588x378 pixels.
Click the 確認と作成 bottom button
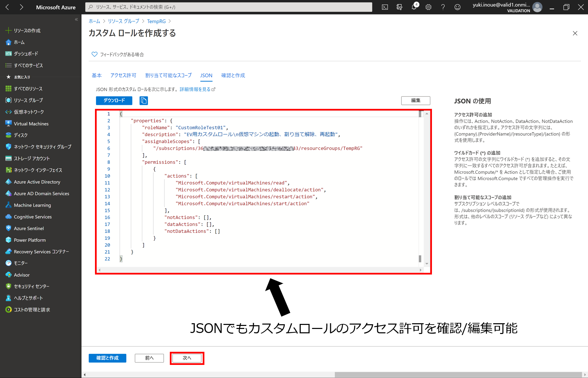(107, 358)
